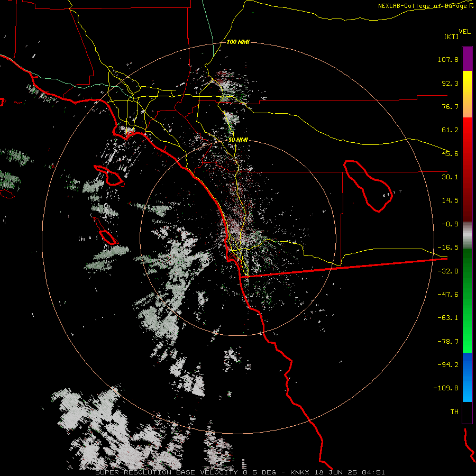Select the 61.2 scale value
This screenshot has height=476, width=476.
(450, 130)
